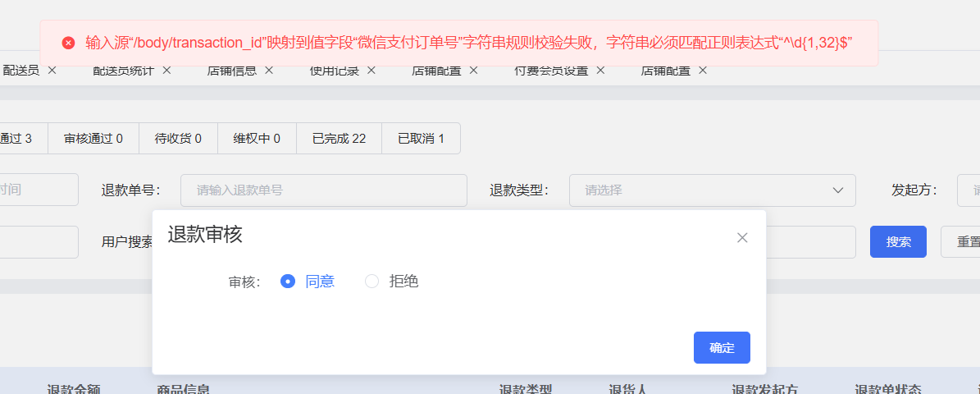The width and height of the screenshot is (980, 394).
Task: Click the 退款发起方 column header
Action: (765, 389)
